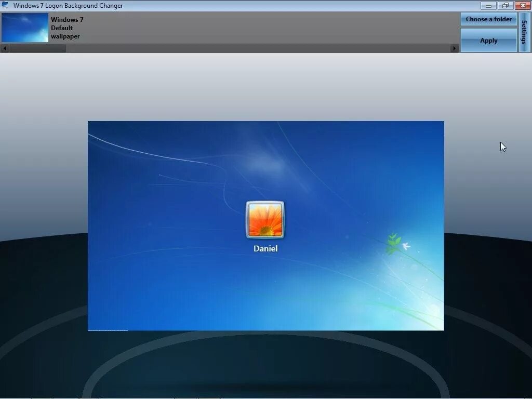The image size is (532, 399).
Task: Restore down the Logon Background Changer window
Action: pos(506,5)
